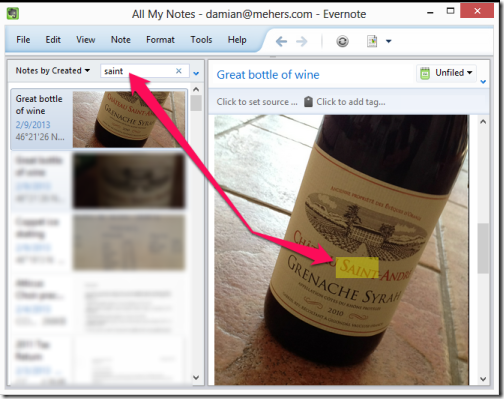Click the Sync icon in toolbar
504x399 pixels.
342,41
